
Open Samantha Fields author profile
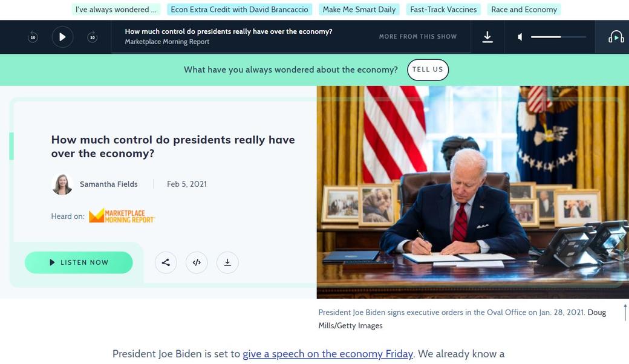[109, 184]
